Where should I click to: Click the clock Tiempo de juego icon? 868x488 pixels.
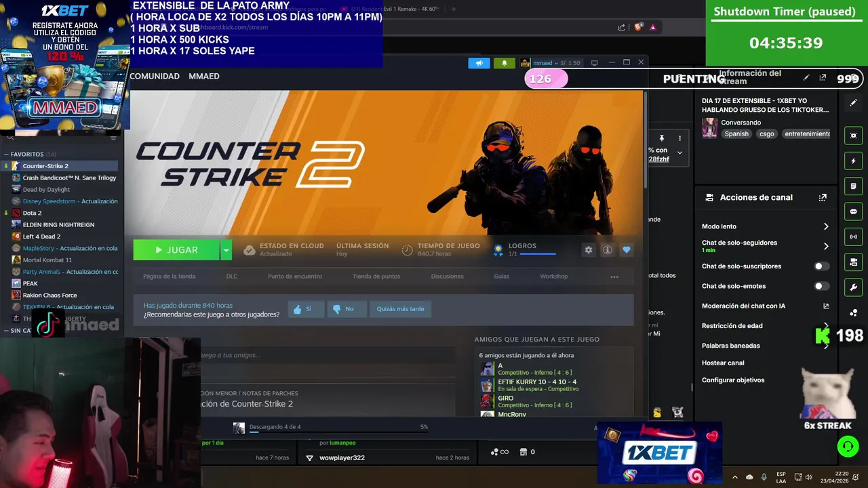coord(407,250)
